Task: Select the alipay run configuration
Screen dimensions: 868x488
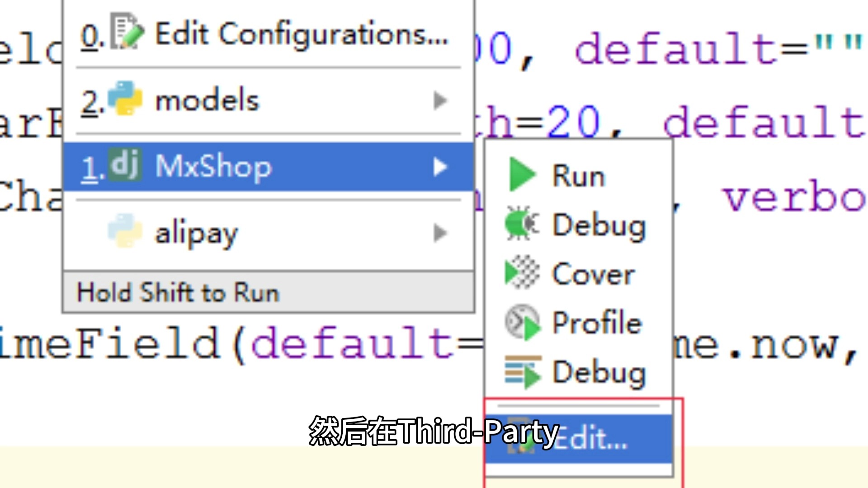Action: pos(269,233)
